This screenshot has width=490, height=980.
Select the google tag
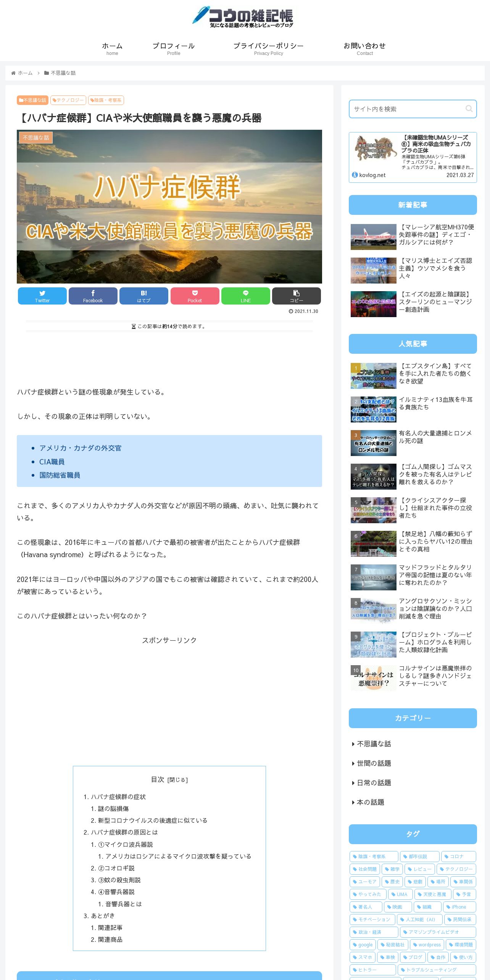coord(363,945)
